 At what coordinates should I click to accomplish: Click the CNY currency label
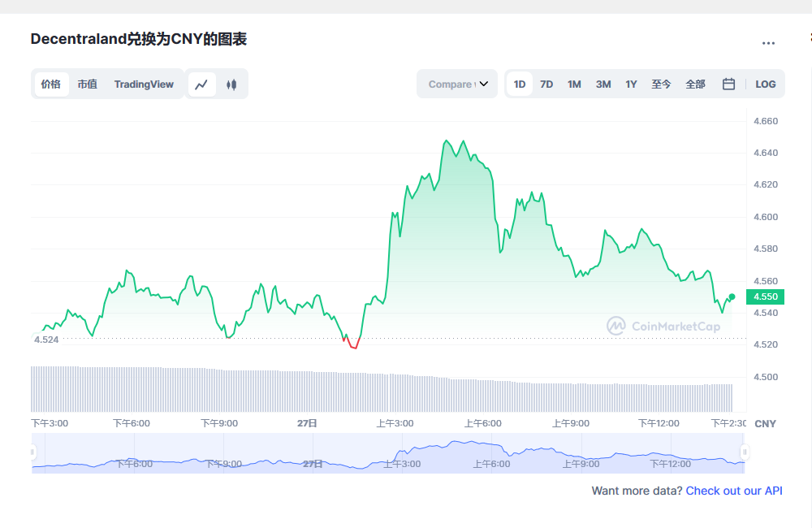coord(766,424)
